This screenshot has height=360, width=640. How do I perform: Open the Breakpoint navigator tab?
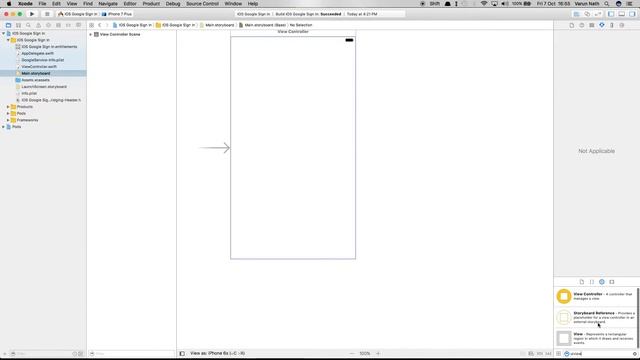click(68, 25)
